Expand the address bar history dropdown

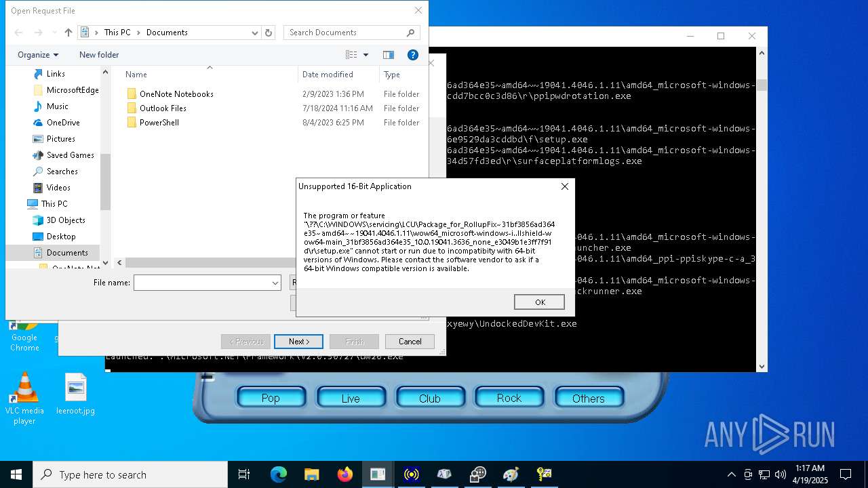tap(254, 33)
